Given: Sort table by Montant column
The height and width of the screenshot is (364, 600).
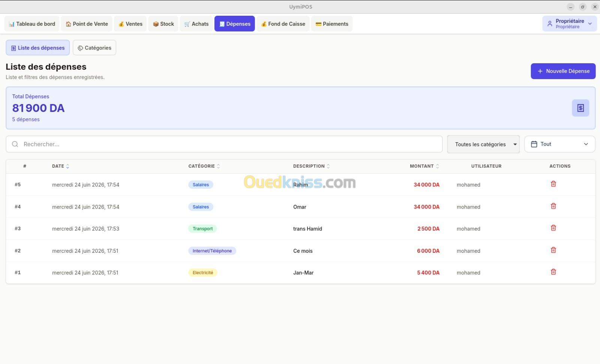Looking at the screenshot, I should [424, 166].
